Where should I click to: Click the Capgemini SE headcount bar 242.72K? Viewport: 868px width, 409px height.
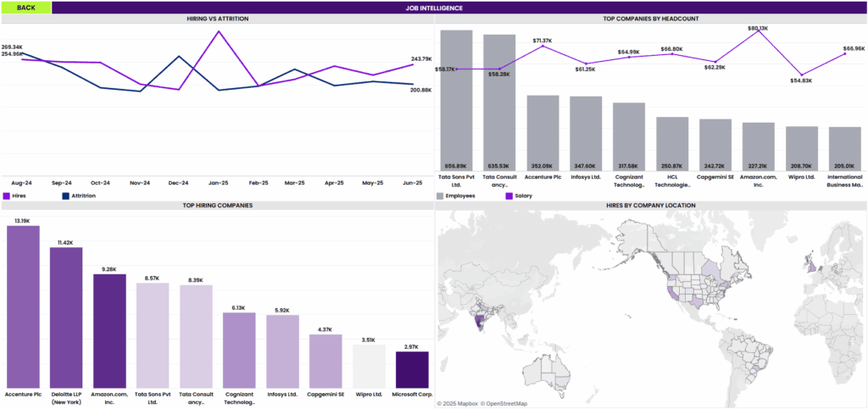(x=715, y=145)
